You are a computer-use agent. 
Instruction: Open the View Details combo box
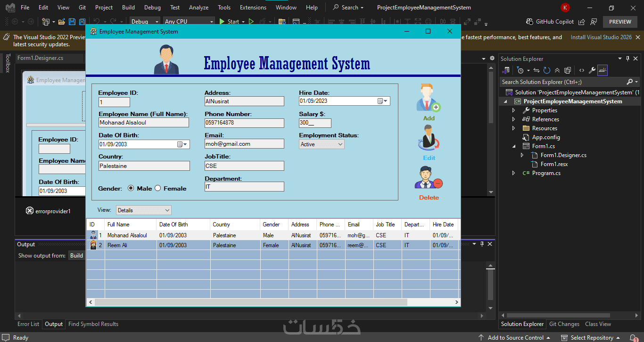(143, 210)
